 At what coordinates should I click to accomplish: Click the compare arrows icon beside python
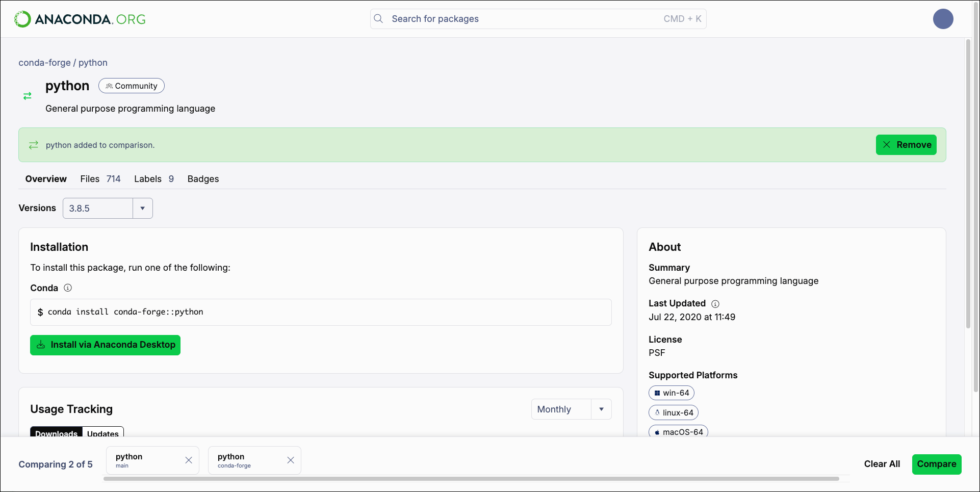[x=28, y=96]
